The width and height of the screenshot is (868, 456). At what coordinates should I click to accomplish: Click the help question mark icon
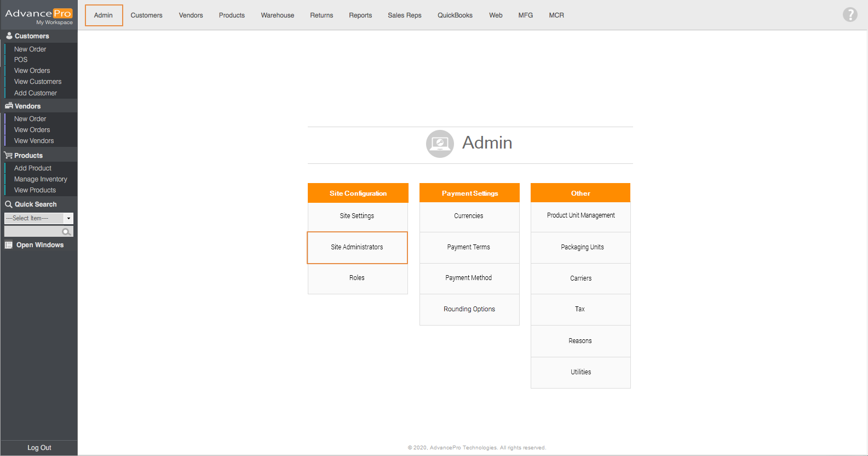(x=849, y=15)
